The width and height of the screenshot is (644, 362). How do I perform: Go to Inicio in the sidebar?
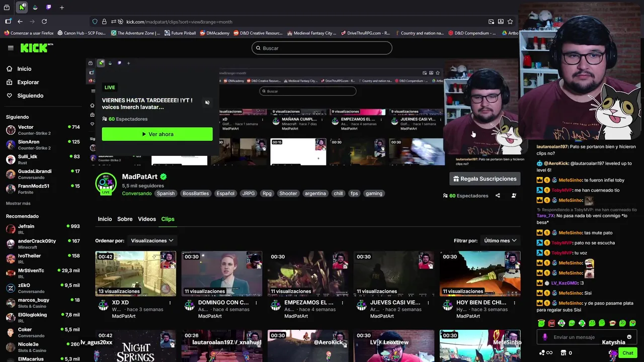pyautogui.click(x=24, y=69)
